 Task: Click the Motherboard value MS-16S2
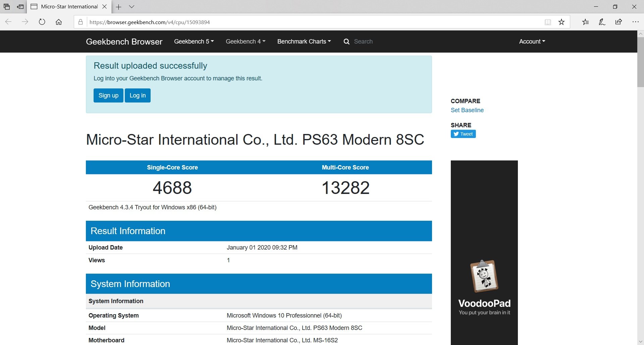(x=282, y=340)
